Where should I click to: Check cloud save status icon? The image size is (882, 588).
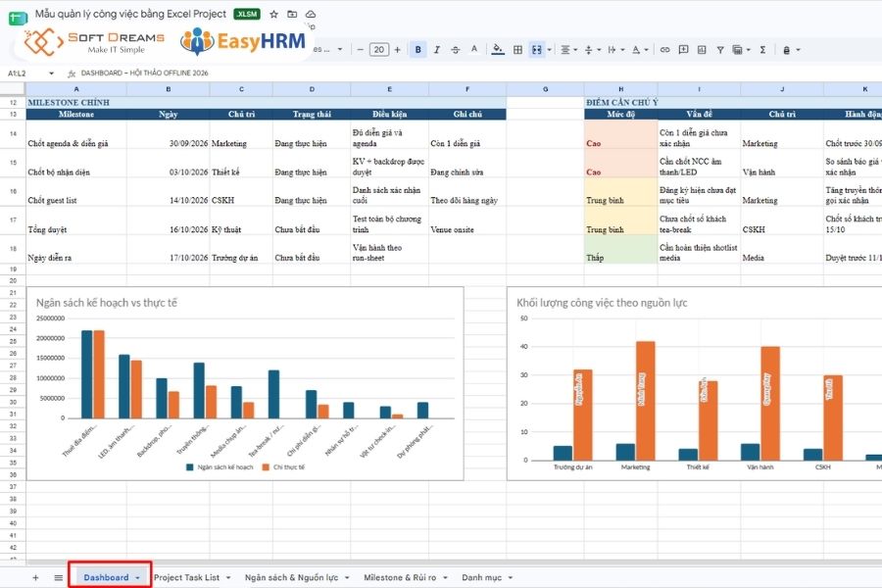311,14
